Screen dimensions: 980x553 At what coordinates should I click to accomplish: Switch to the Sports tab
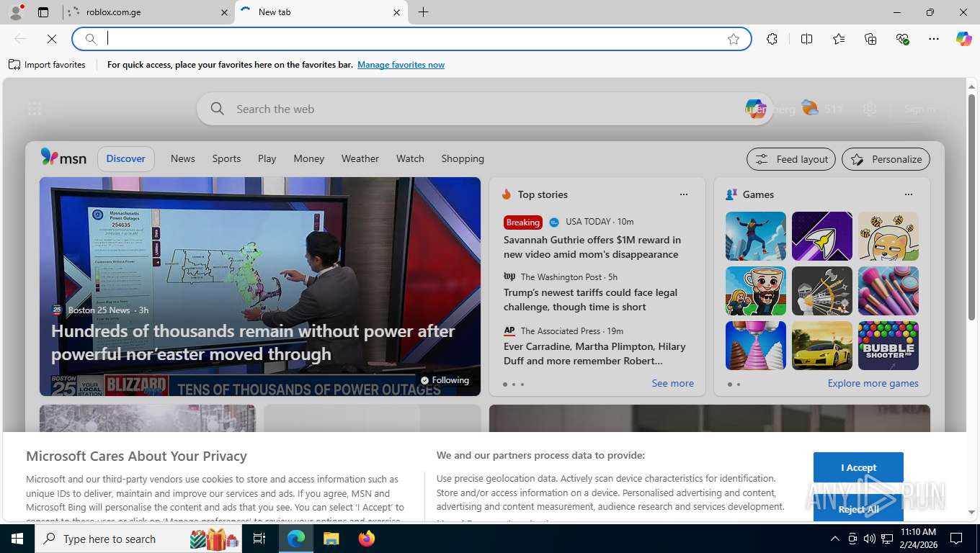coord(226,158)
